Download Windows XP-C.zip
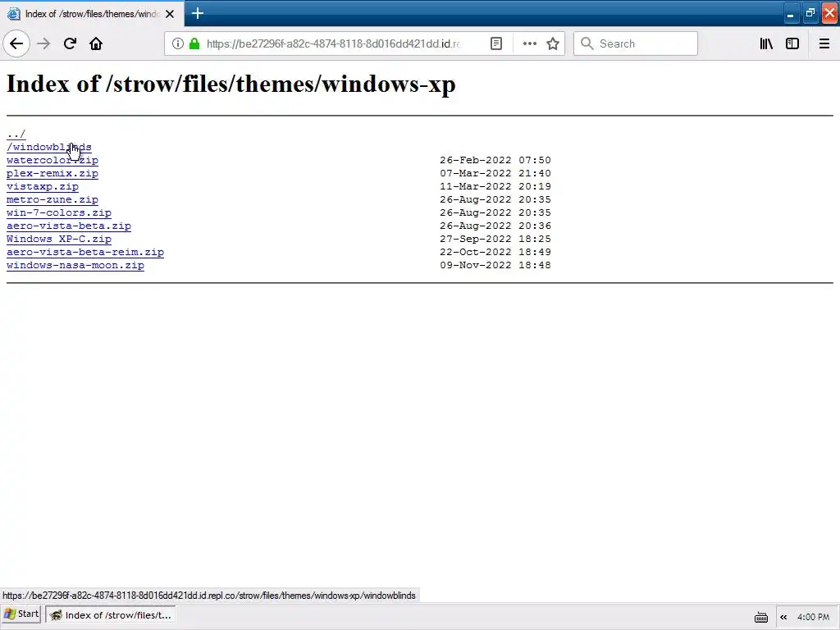Screen dimensions: 840x630 pyautogui.click(x=59, y=239)
